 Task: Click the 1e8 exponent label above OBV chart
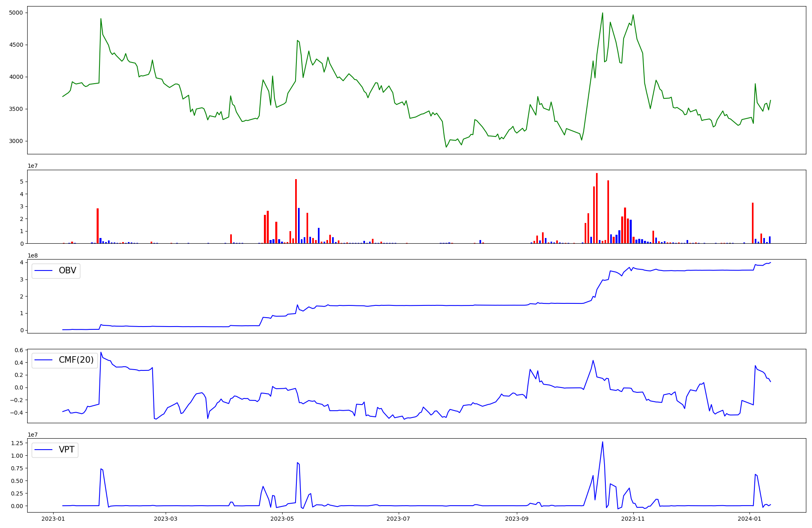pos(32,255)
